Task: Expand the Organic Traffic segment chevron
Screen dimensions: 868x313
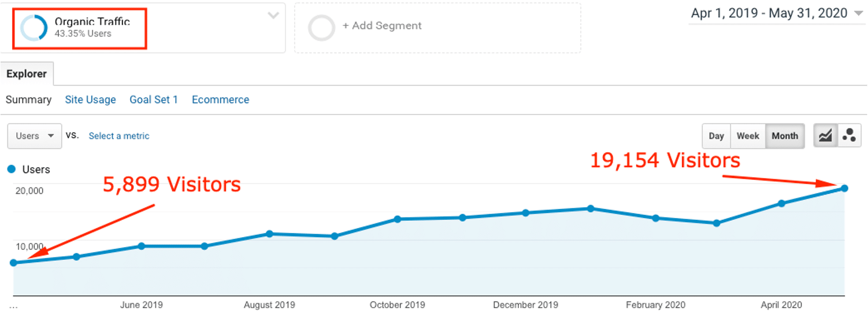Action: tap(273, 16)
